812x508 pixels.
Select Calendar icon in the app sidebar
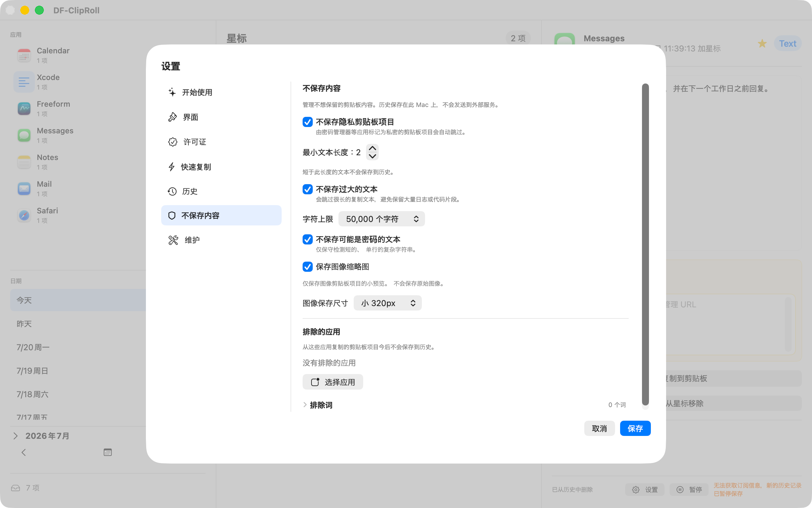tap(24, 55)
